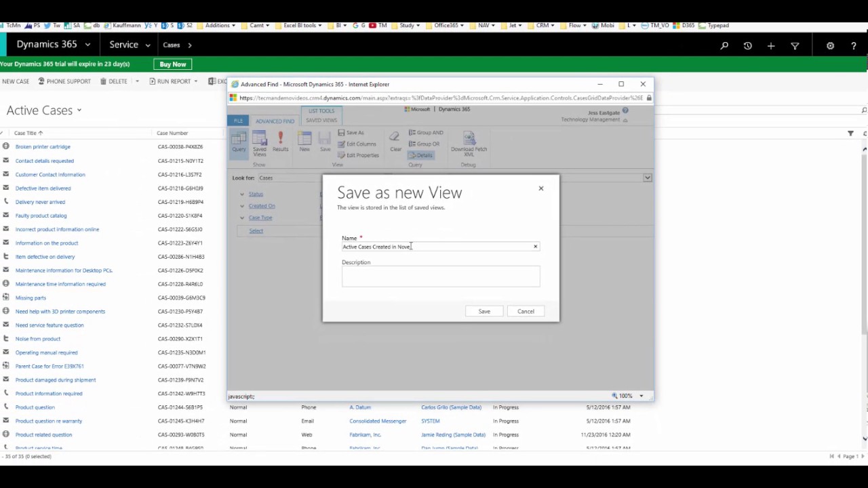The width and height of the screenshot is (868, 488).
Task: Click the Phone Support command
Action: click(x=64, y=81)
